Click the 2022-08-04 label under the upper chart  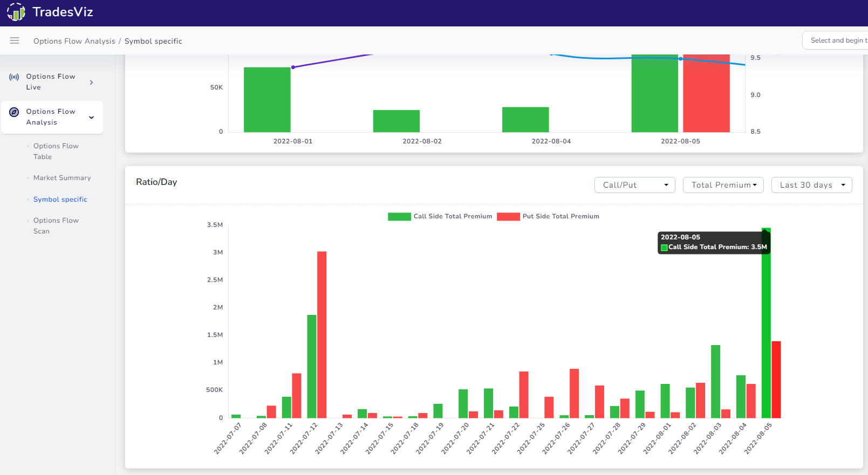(x=551, y=141)
